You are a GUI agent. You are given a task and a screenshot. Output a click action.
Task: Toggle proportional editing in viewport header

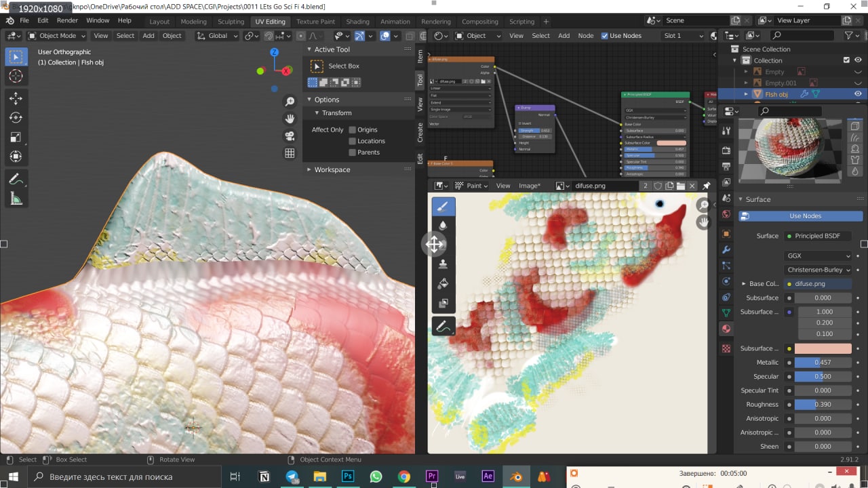301,36
